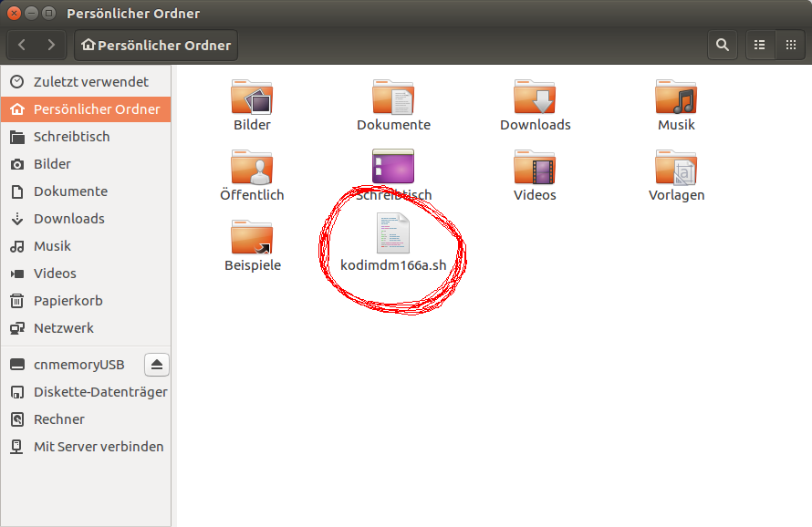Go forward with the right arrow
The image size is (812, 527).
click(51, 45)
